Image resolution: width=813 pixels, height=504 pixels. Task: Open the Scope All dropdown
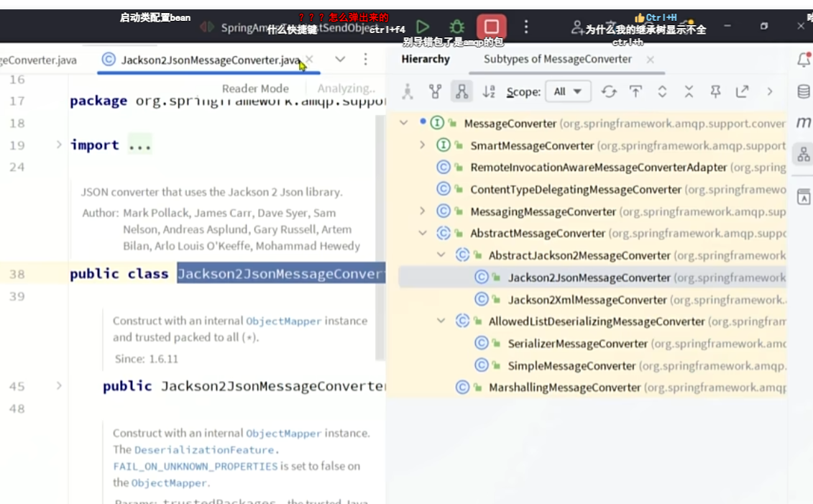pyautogui.click(x=568, y=92)
